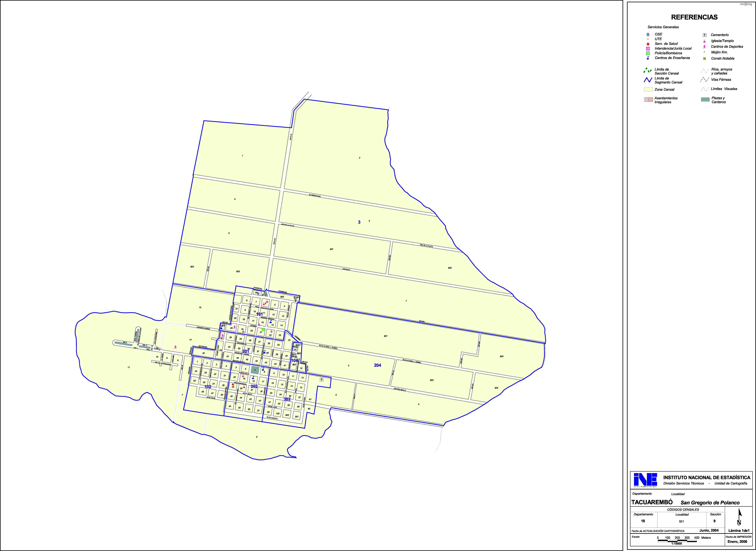
Task: Click the UTE symbol in the legend
Action: [x=648, y=39]
